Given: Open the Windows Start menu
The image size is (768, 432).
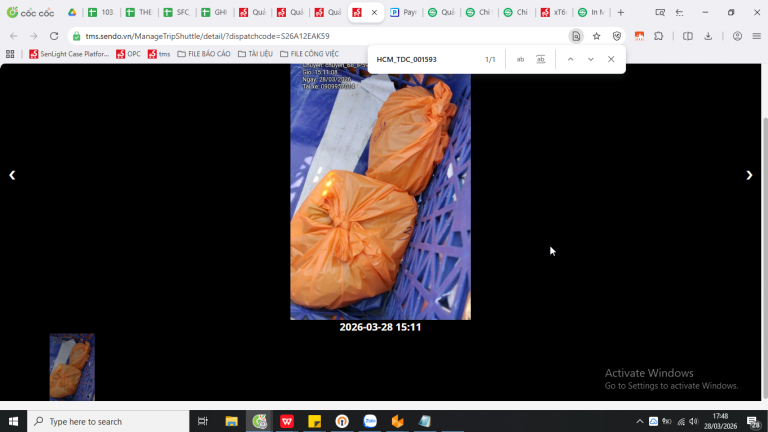Looking at the screenshot, I should tap(13, 421).
